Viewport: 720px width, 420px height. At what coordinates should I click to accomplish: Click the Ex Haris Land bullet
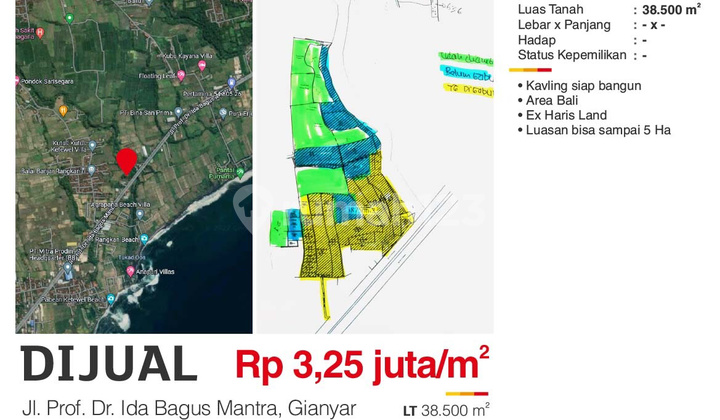coord(566,115)
